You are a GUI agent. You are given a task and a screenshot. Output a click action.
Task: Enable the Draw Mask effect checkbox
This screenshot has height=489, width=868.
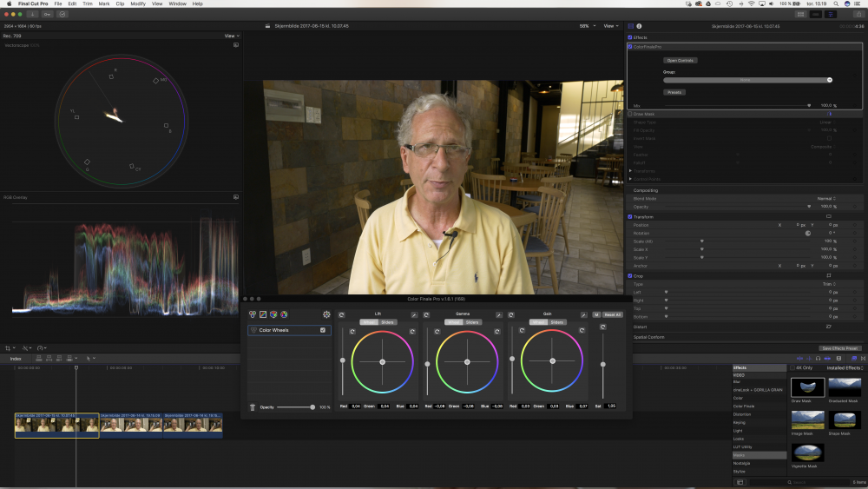click(630, 114)
